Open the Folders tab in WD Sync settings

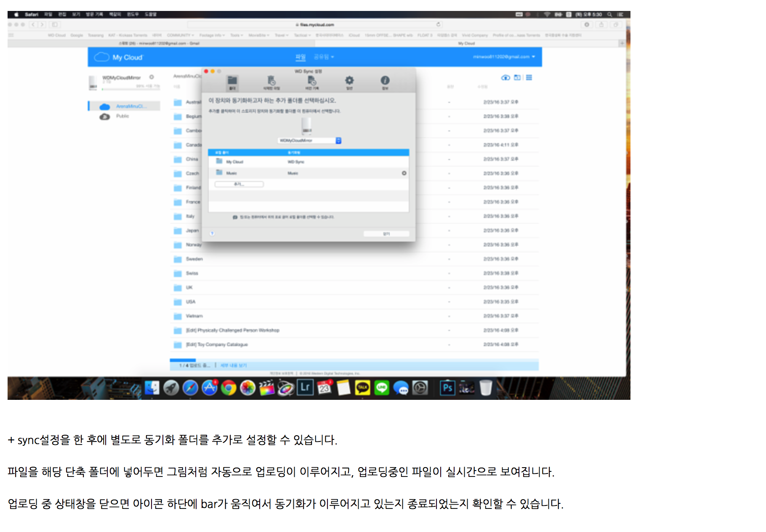(232, 82)
